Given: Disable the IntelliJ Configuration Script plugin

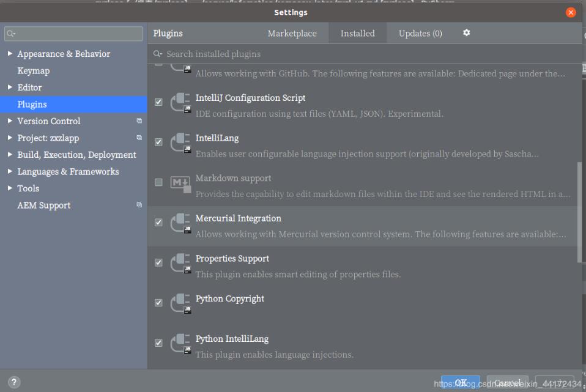Looking at the screenshot, I should click(x=158, y=102).
